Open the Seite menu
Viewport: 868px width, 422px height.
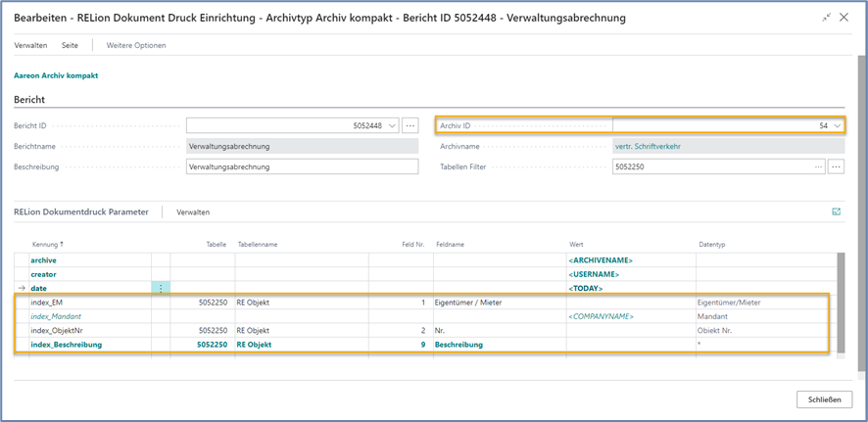point(70,45)
